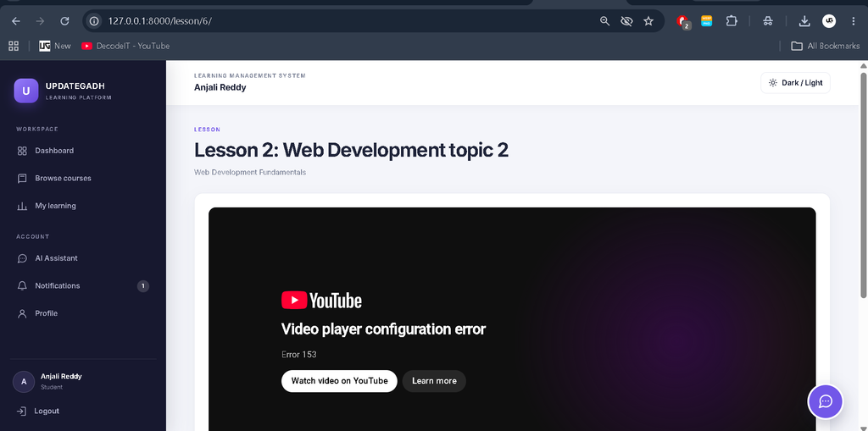Click the Anjali Reddy name in page header
Viewport: 868px width, 431px height.
click(220, 87)
